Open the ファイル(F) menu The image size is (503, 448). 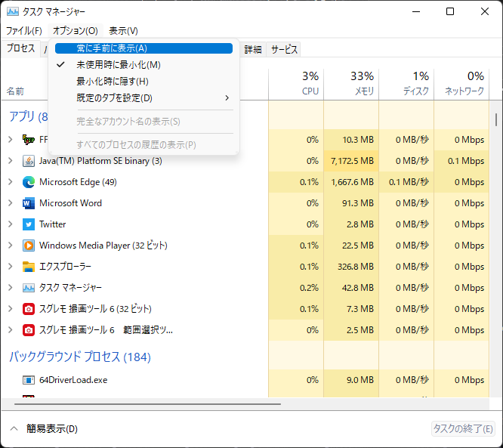pyautogui.click(x=24, y=31)
